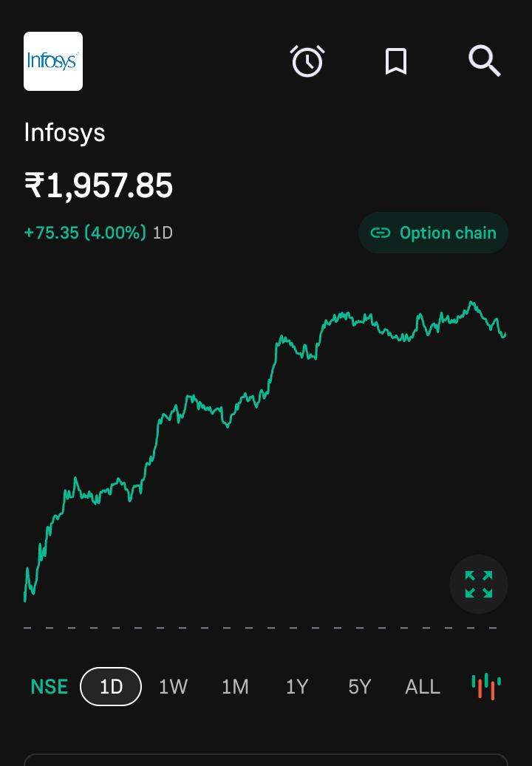
Task: Toggle the NSE exchange selector
Action: tap(50, 686)
